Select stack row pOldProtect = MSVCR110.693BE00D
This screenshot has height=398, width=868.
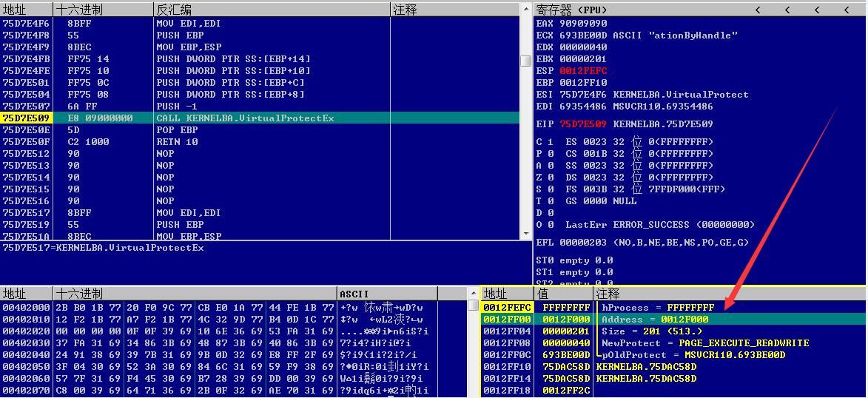click(673, 355)
